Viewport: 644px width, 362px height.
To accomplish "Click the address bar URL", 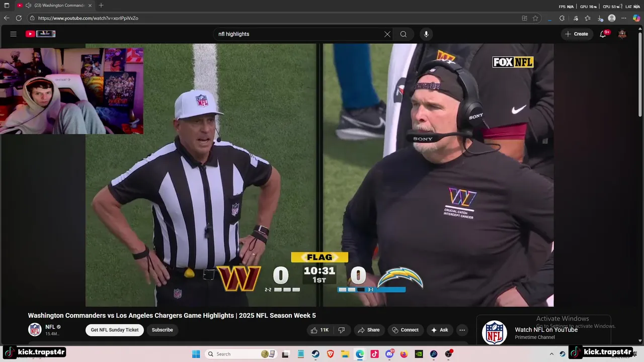I will 88,18.
